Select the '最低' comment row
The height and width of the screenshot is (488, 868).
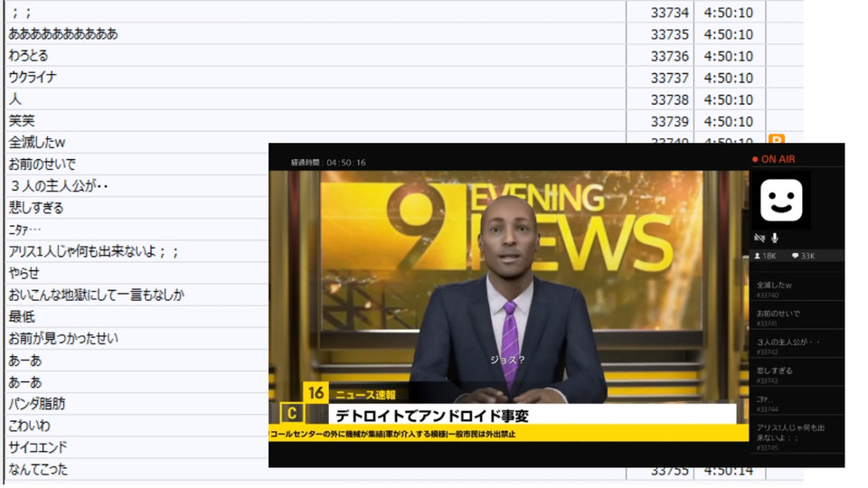[x=137, y=316]
